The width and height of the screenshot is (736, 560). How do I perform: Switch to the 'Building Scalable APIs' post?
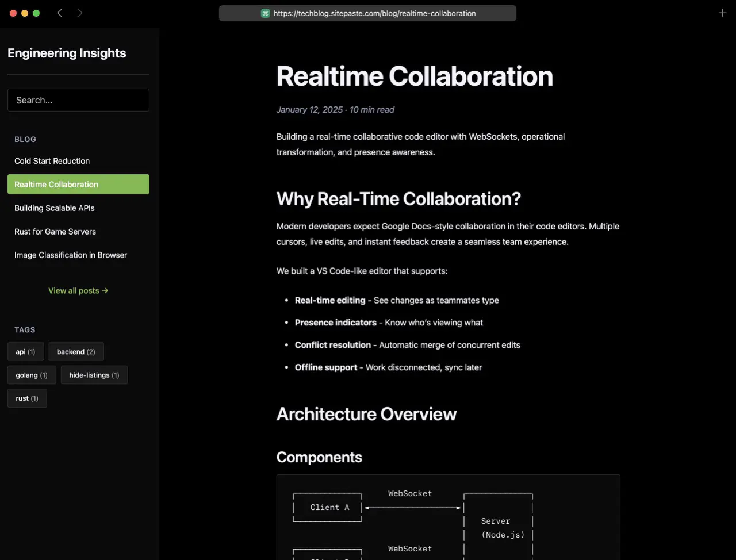coord(54,208)
